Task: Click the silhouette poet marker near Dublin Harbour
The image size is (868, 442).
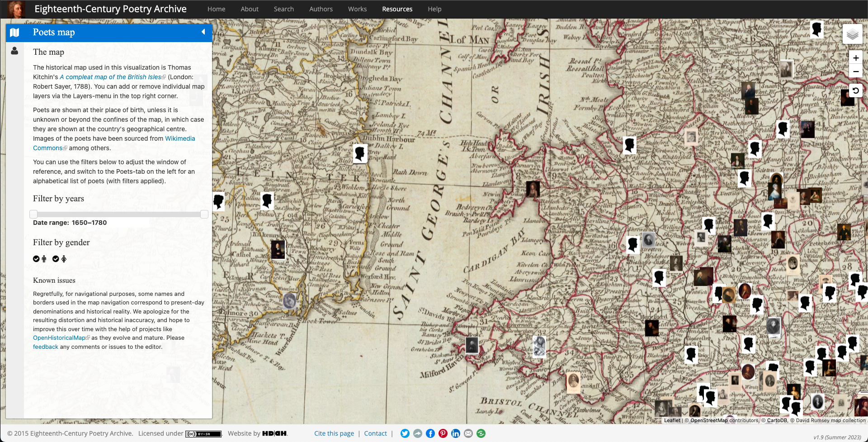Action: (360, 153)
